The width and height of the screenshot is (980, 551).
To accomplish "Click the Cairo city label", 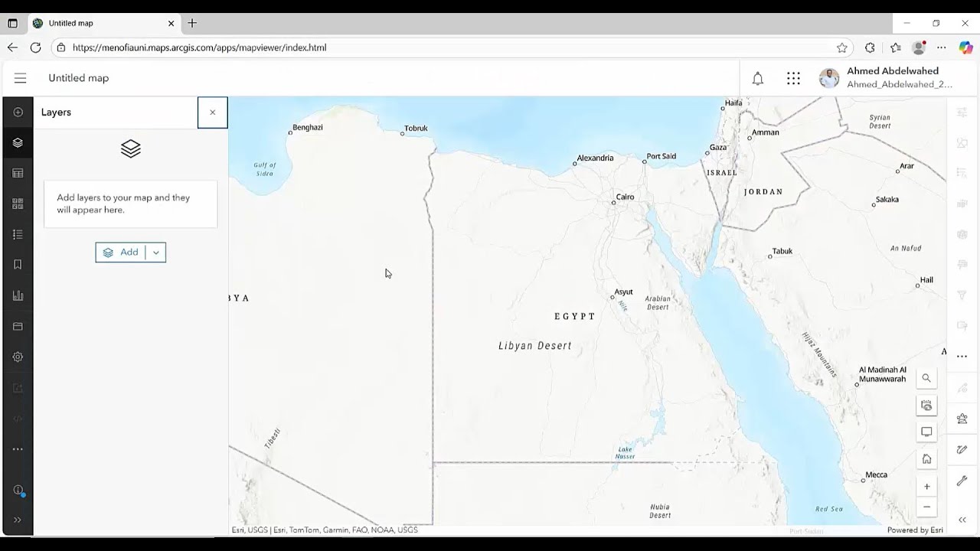I will click(x=625, y=197).
